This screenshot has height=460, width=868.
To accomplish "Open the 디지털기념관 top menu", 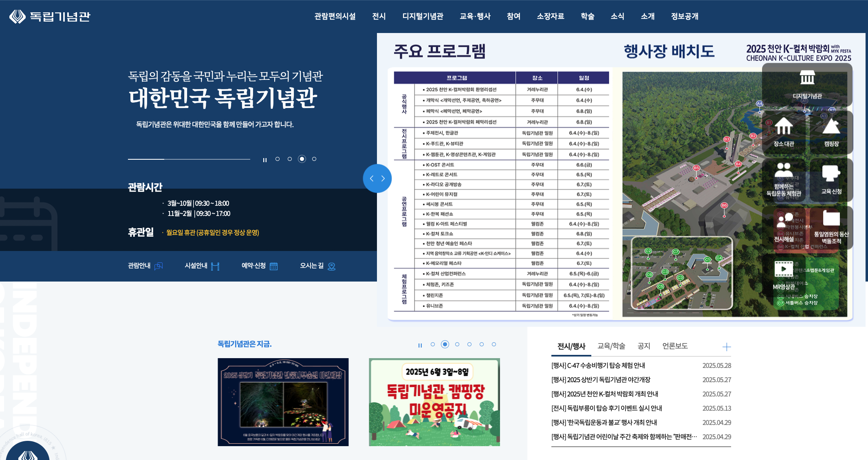I will click(x=423, y=16).
